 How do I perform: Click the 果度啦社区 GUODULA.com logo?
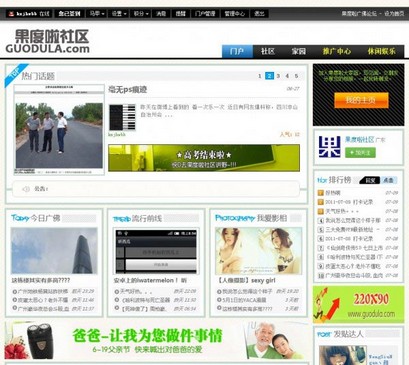tap(48, 41)
